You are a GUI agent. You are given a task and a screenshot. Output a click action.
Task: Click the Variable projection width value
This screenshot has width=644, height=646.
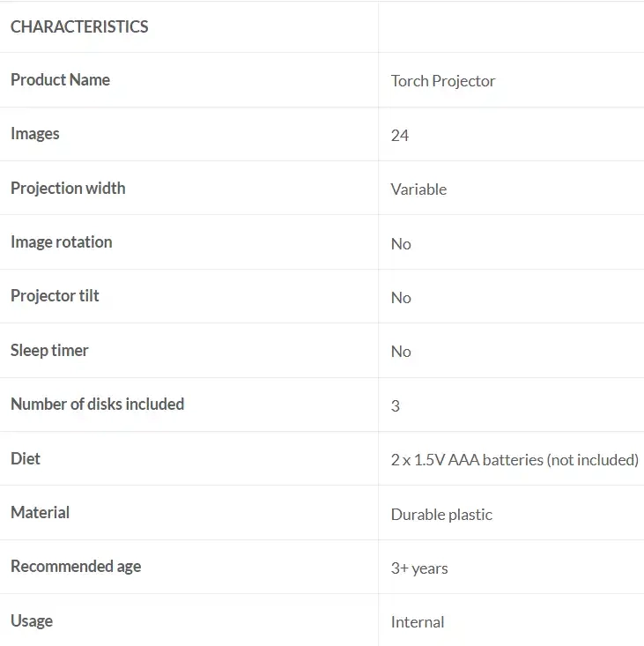pos(418,189)
